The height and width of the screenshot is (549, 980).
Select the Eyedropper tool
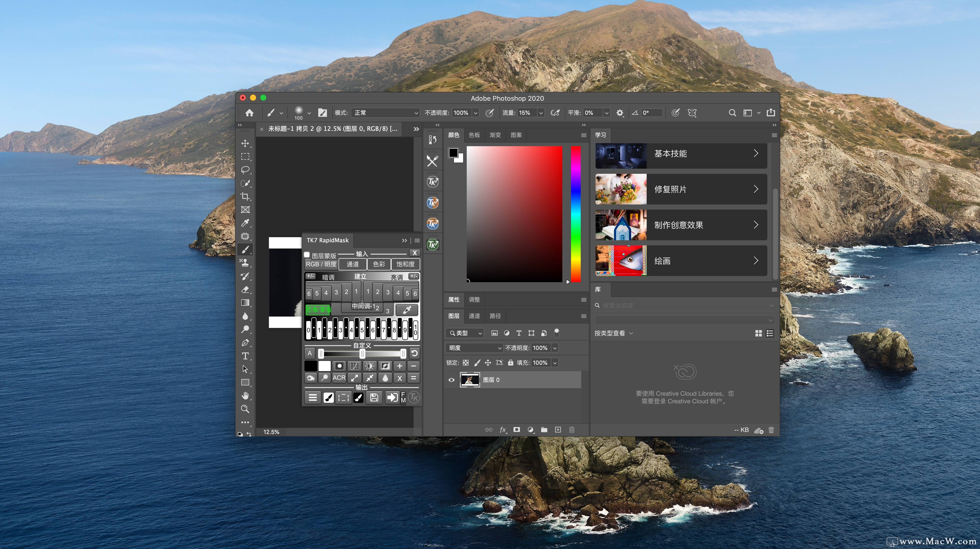(245, 223)
